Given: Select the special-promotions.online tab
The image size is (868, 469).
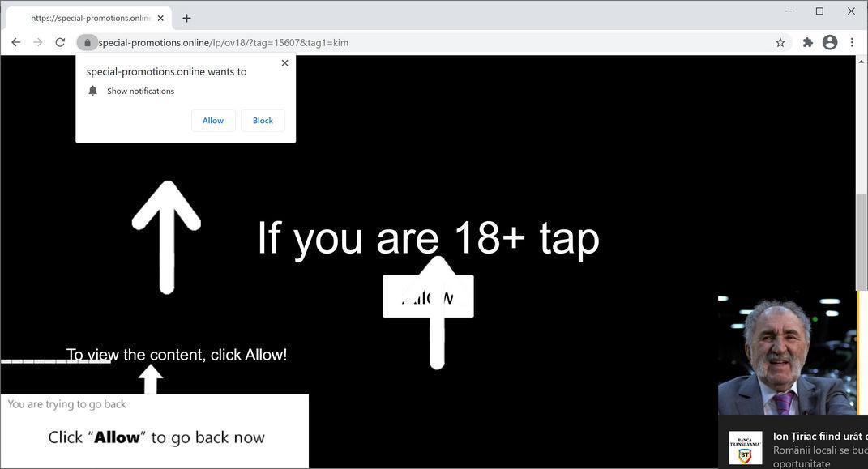Looking at the screenshot, I should [89, 17].
